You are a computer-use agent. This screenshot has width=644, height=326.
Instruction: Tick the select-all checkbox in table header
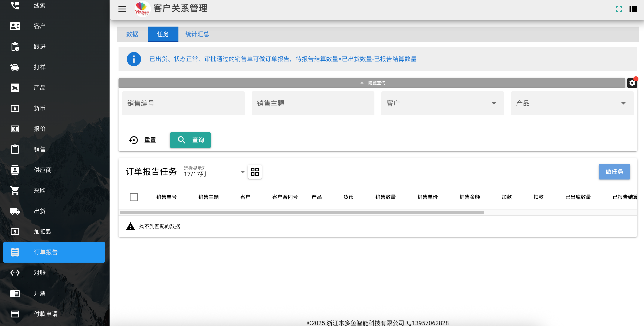[x=134, y=197]
